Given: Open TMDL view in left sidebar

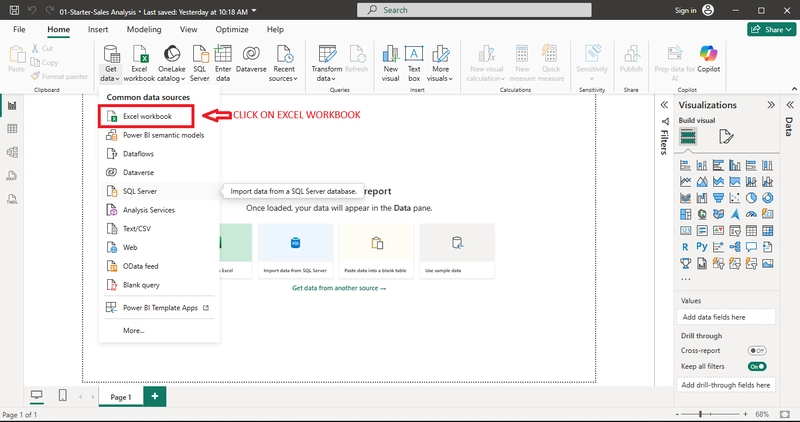Looking at the screenshot, I should pos(12,198).
